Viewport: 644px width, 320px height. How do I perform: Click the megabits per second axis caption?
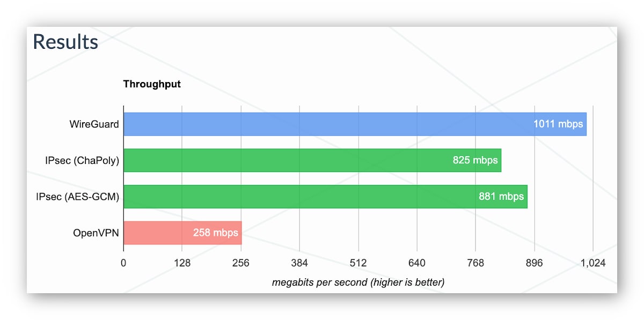point(358,282)
